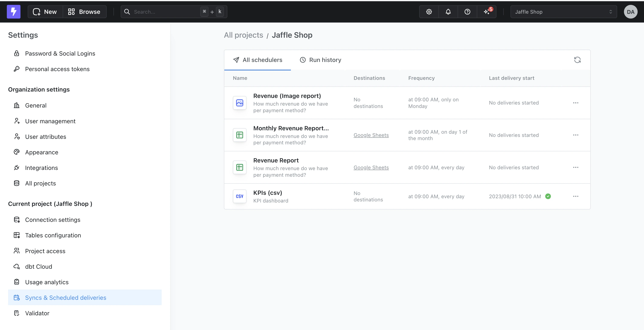The height and width of the screenshot is (330, 644).
Task: Open options menu for KPIs (csv) row
Action: click(576, 197)
